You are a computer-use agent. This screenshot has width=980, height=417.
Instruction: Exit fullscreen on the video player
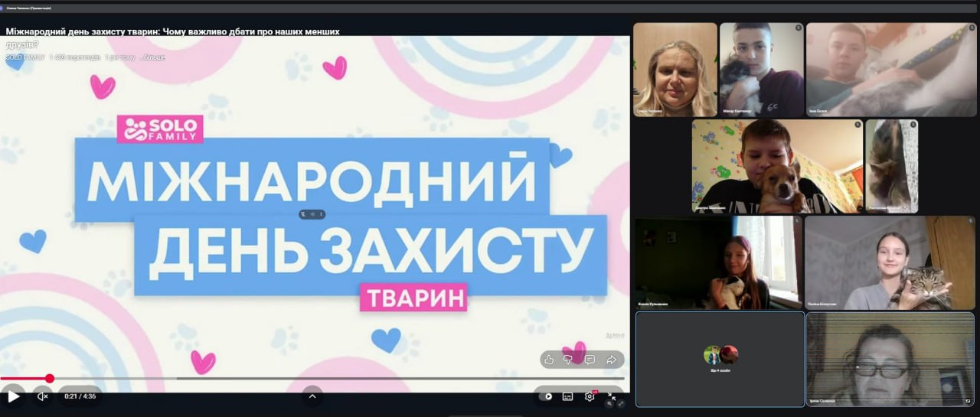tap(612, 396)
